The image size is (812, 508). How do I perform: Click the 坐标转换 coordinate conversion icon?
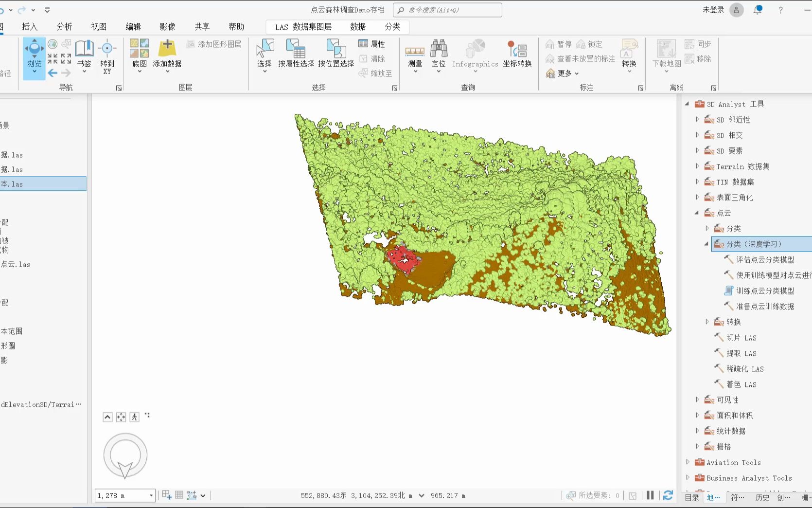(517, 54)
